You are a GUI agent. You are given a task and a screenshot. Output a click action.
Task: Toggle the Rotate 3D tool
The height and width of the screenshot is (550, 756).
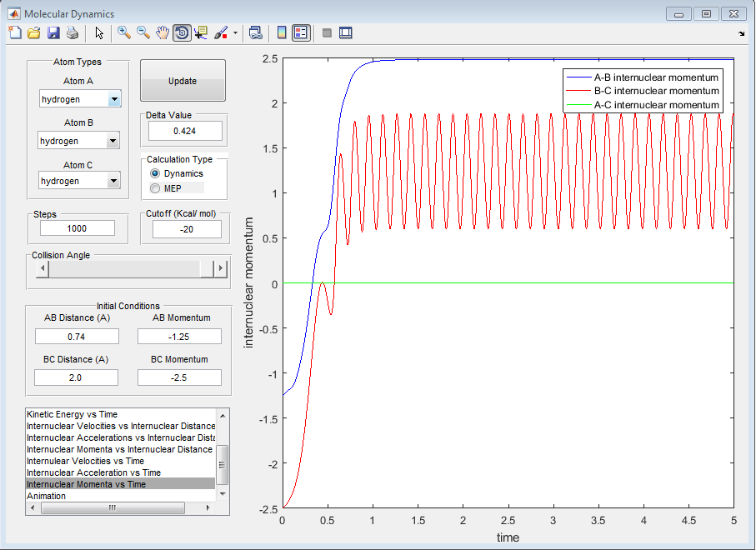point(182,32)
